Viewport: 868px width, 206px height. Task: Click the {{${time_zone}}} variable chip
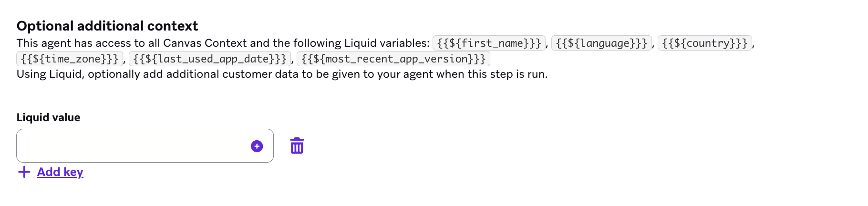click(70, 59)
